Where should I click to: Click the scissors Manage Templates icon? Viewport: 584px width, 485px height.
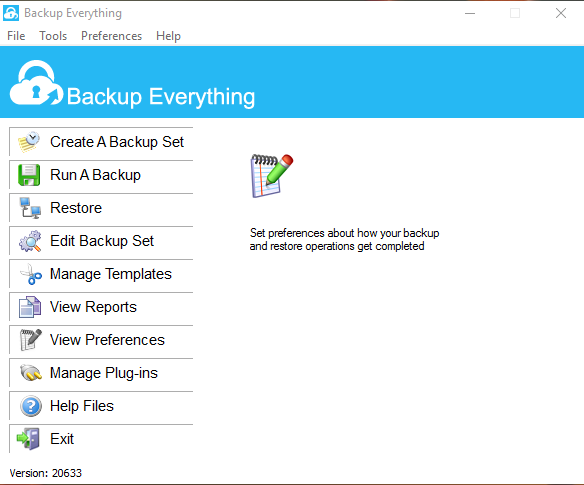pyautogui.click(x=31, y=274)
